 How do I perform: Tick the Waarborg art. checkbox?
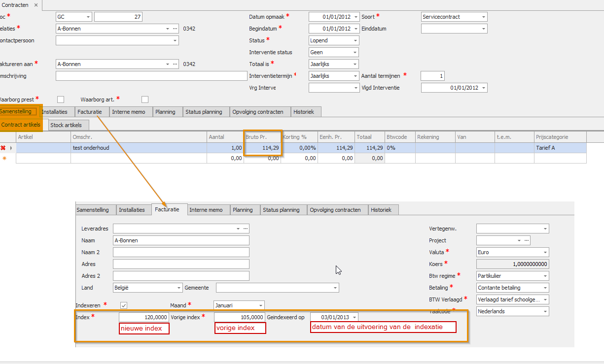144,99
